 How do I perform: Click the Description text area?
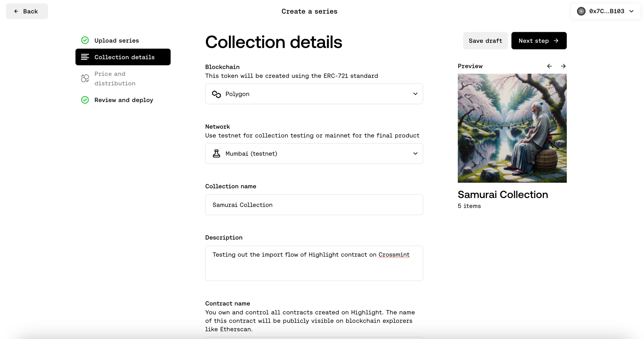314,263
